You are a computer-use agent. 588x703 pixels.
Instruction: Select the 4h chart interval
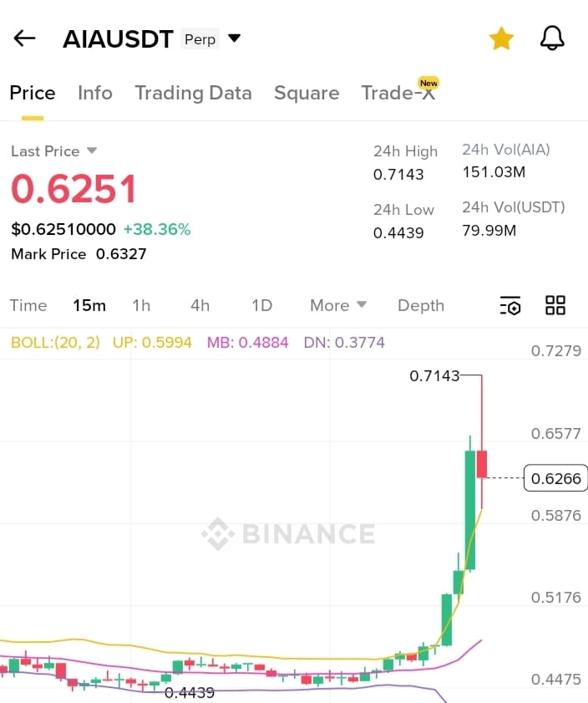click(x=200, y=305)
